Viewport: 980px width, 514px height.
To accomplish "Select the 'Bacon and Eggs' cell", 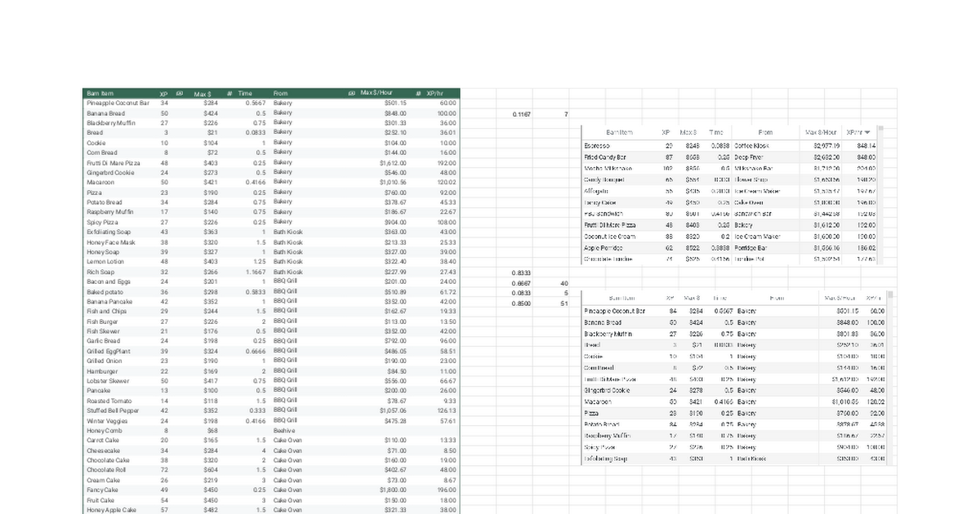I will (108, 281).
